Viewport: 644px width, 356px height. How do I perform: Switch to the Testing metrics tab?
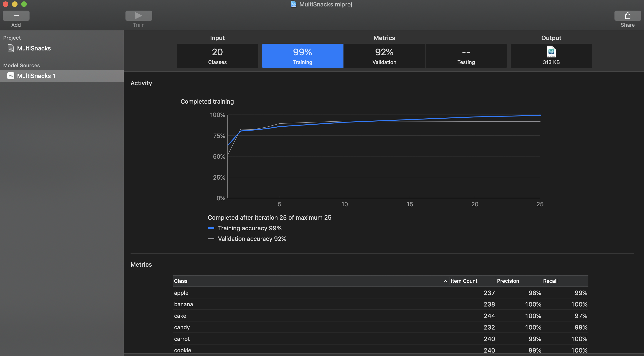pos(466,56)
